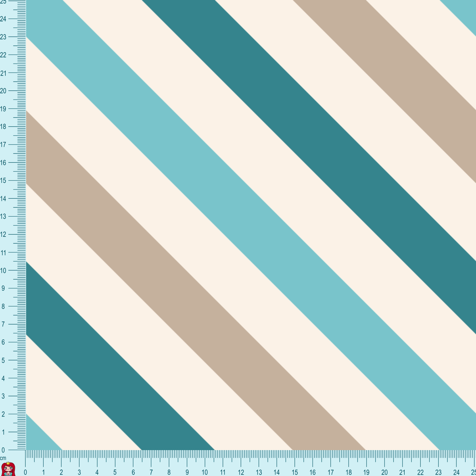The height and width of the screenshot is (476, 476).
Task: Click the "cm" unit label
Action: (3, 458)
